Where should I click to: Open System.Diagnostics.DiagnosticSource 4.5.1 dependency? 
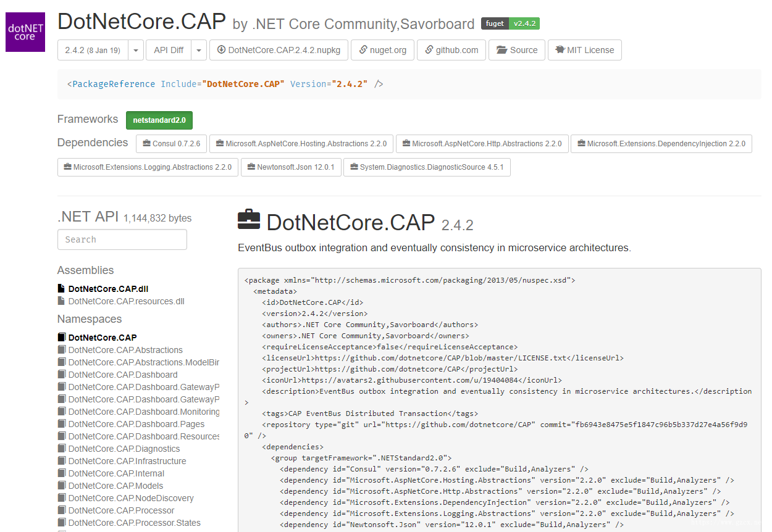click(x=427, y=167)
